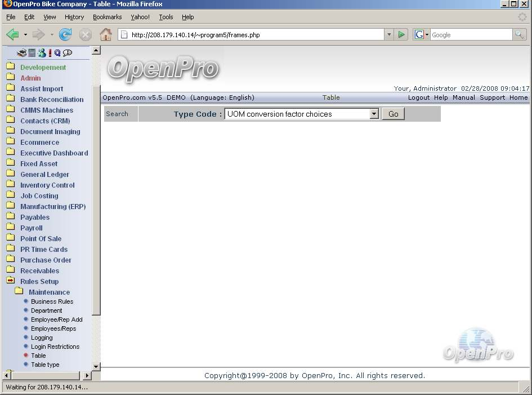Click the green Go arrow beside address bar
Screen dimensions: 532x395
(x=401, y=35)
